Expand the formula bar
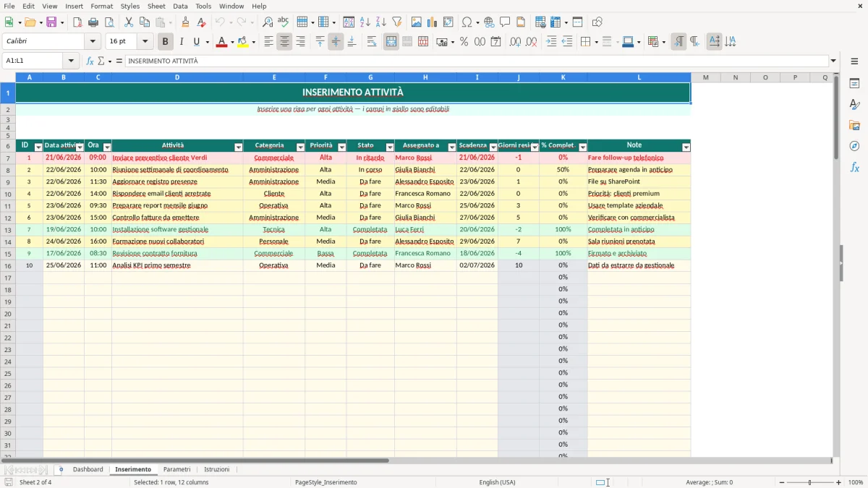This screenshot has height=488, width=868. click(x=834, y=61)
